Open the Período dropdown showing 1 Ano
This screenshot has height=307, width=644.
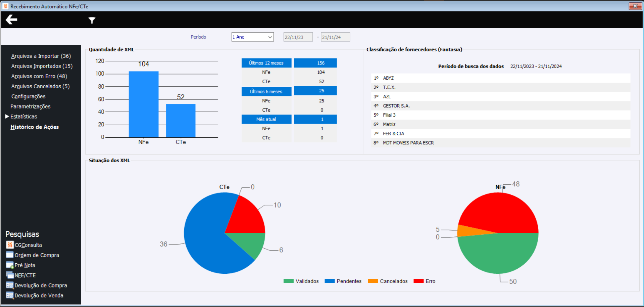pyautogui.click(x=253, y=37)
